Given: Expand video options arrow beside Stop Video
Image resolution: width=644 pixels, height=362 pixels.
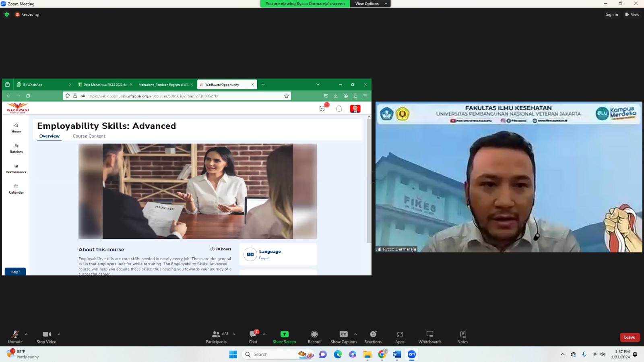Looking at the screenshot, I should pos(59,334).
